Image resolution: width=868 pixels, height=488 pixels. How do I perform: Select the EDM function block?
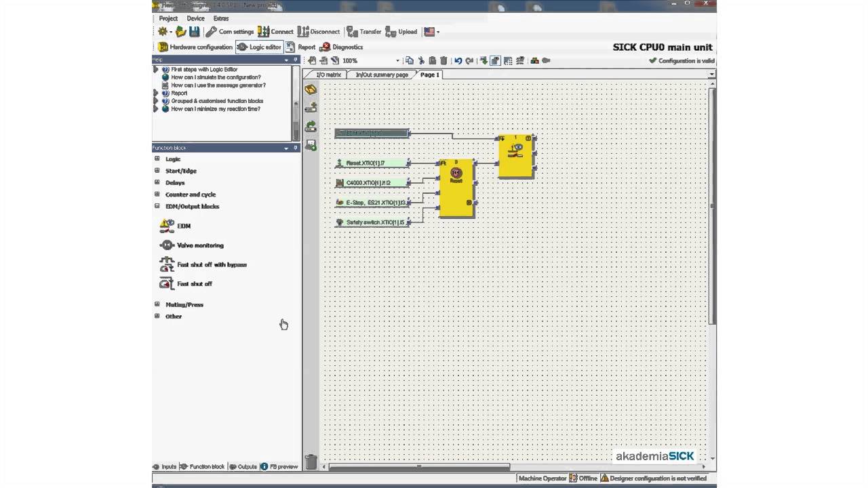pyautogui.click(x=175, y=226)
